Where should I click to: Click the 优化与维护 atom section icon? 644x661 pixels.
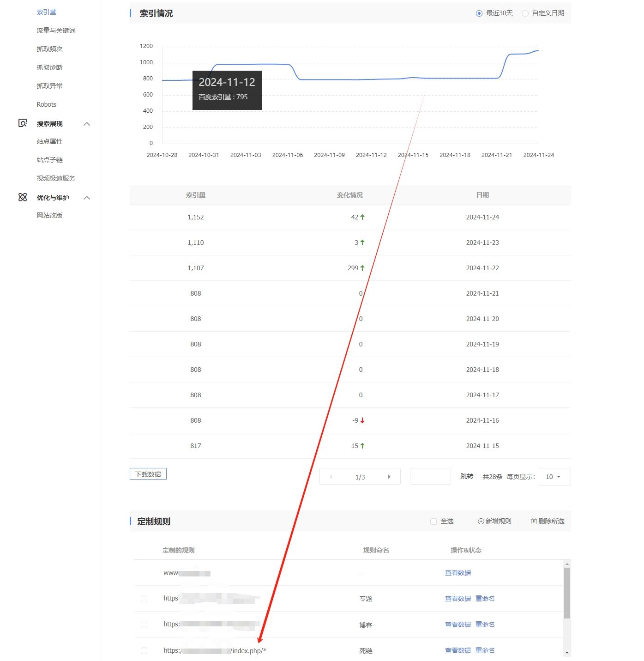(x=23, y=197)
